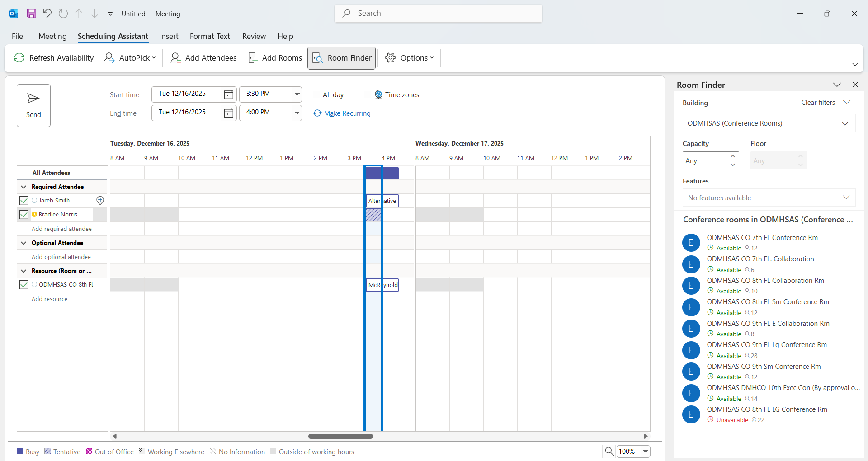The height and width of the screenshot is (461, 868).
Task: Click room icon for 9th FL Lg Conference Rm
Action: tap(691, 350)
